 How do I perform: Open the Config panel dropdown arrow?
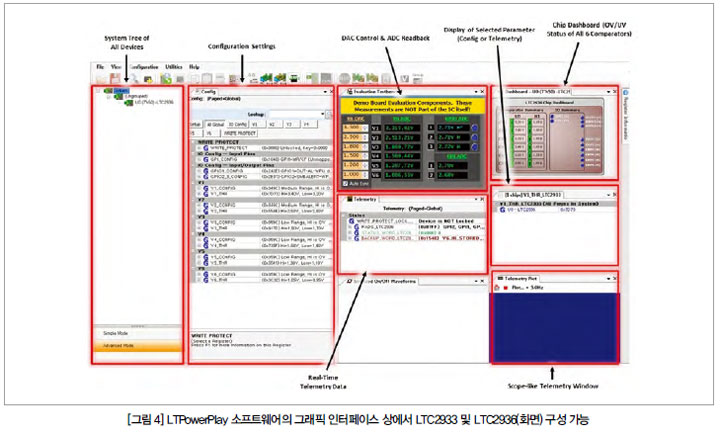coord(325,92)
